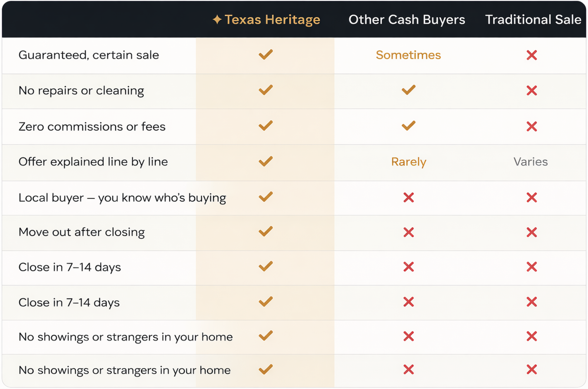Select the Texas Heritage column header

[272, 20]
